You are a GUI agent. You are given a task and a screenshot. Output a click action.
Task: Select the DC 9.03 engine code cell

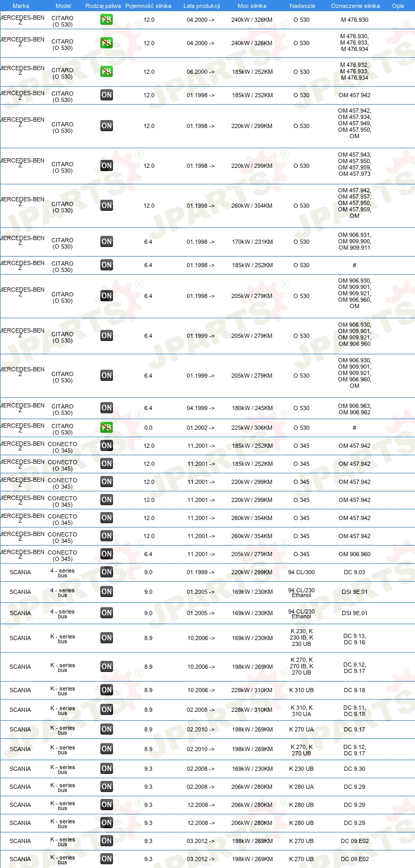[355, 572]
